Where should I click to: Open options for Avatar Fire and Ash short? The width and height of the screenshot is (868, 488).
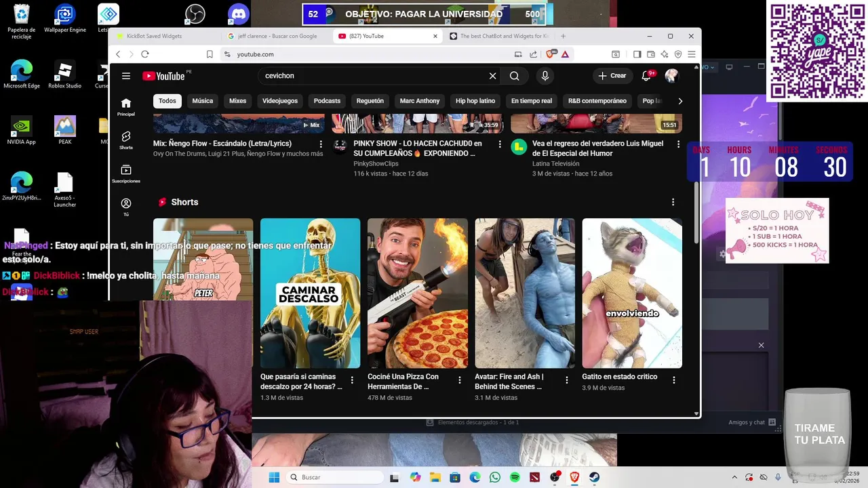tap(567, 380)
